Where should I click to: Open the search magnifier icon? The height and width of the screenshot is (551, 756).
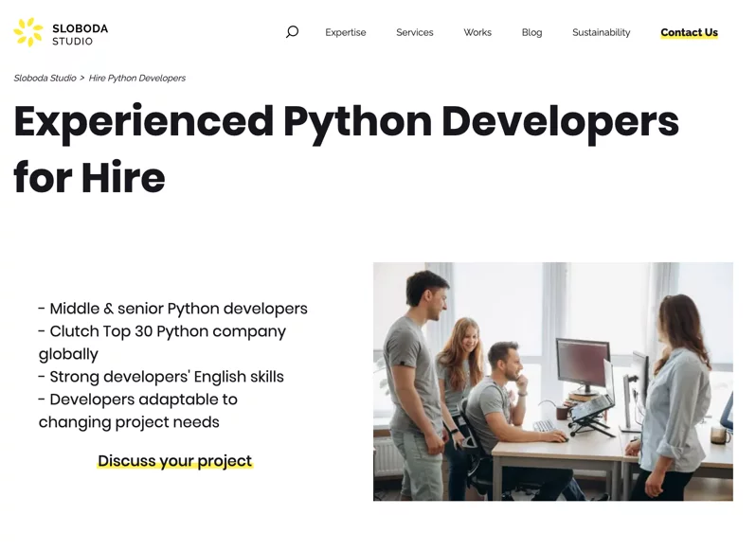pyautogui.click(x=292, y=32)
